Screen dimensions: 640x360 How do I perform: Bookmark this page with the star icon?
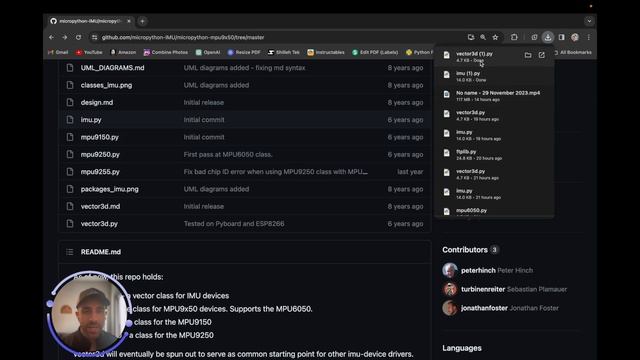tap(495, 37)
